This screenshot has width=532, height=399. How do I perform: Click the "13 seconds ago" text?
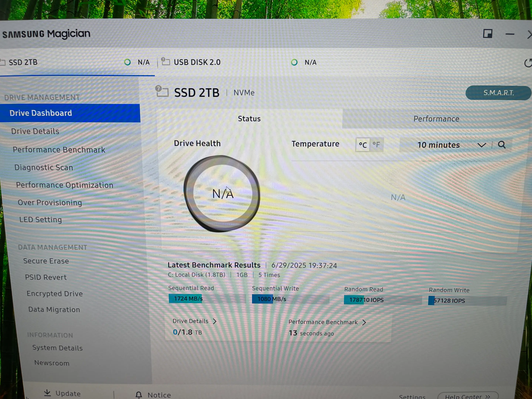coord(311,333)
